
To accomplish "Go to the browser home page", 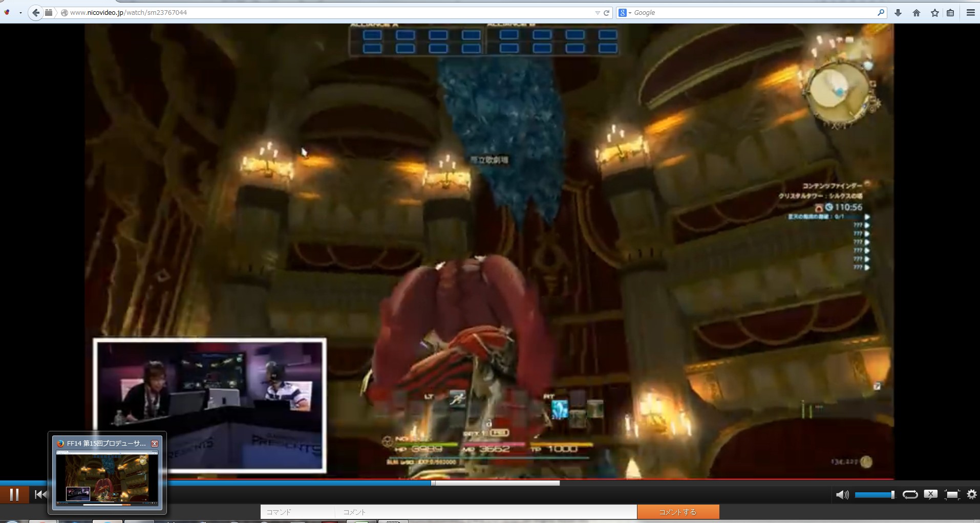I will click(x=917, y=13).
